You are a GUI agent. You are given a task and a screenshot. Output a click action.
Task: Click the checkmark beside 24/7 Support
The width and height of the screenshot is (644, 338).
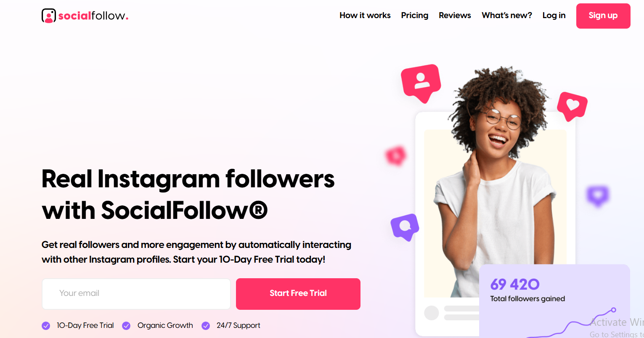pos(206,325)
